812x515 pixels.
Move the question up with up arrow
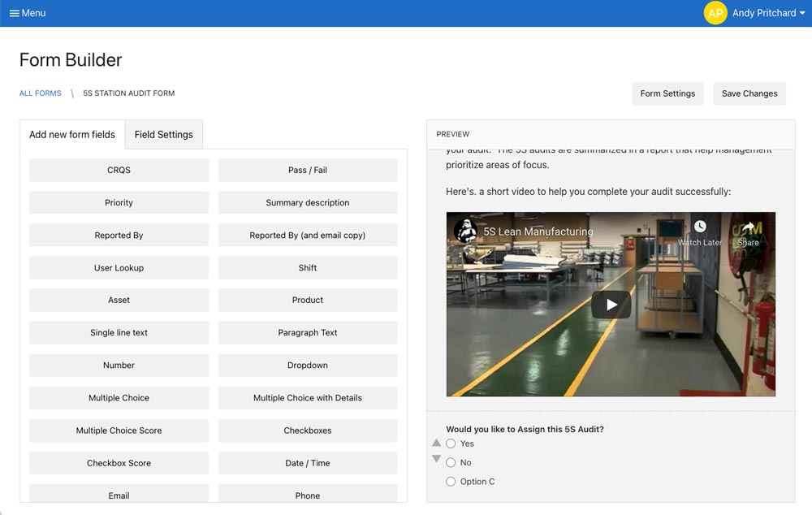pos(437,443)
